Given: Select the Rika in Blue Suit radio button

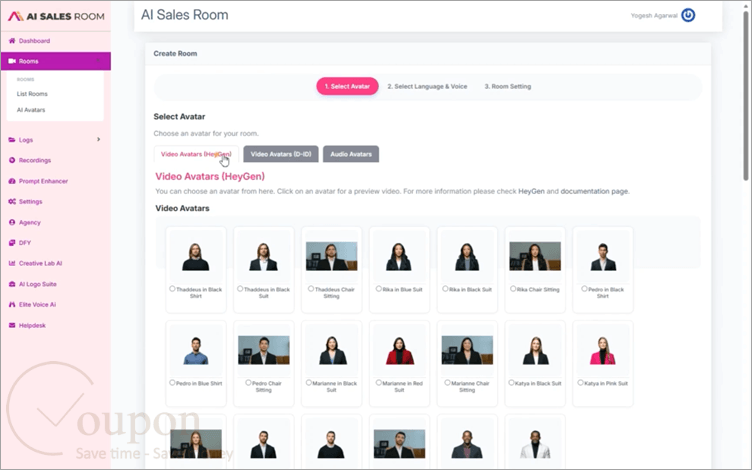Looking at the screenshot, I should click(x=378, y=289).
